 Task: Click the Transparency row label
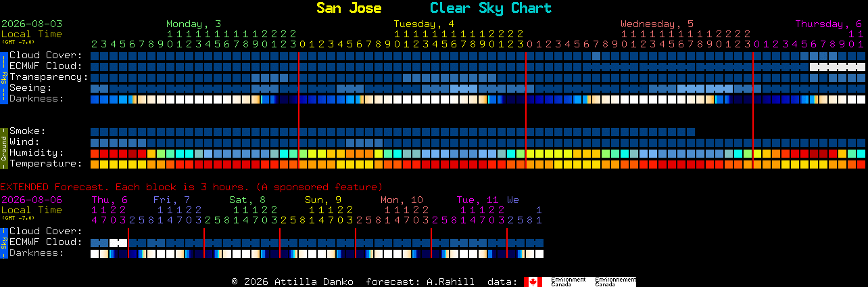point(49,77)
